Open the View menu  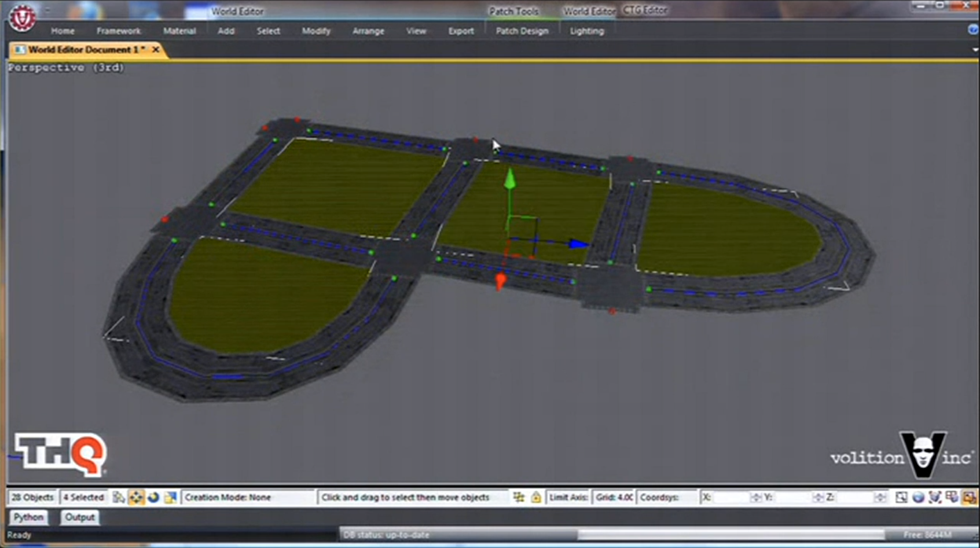click(x=416, y=31)
